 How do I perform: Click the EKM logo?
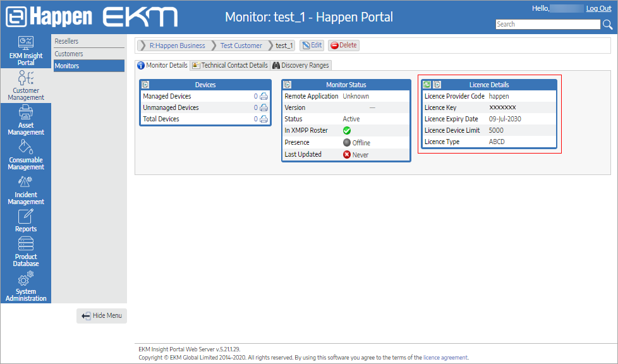(140, 17)
